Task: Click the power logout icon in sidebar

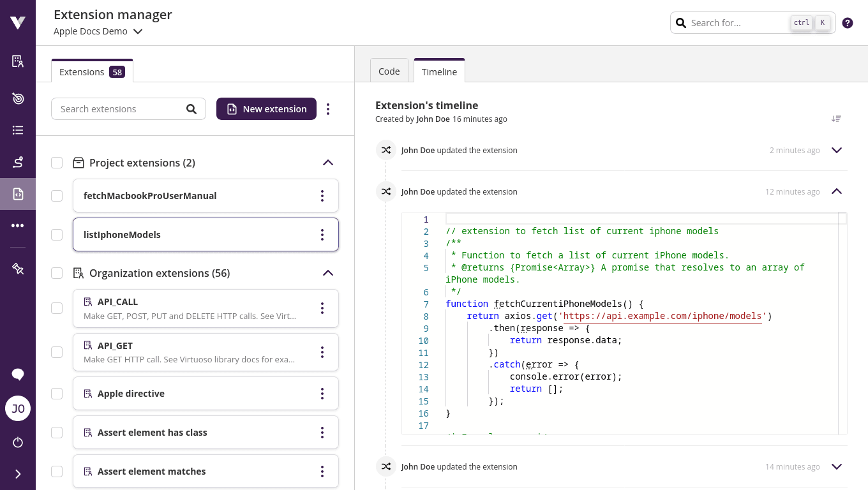Action: point(18,442)
